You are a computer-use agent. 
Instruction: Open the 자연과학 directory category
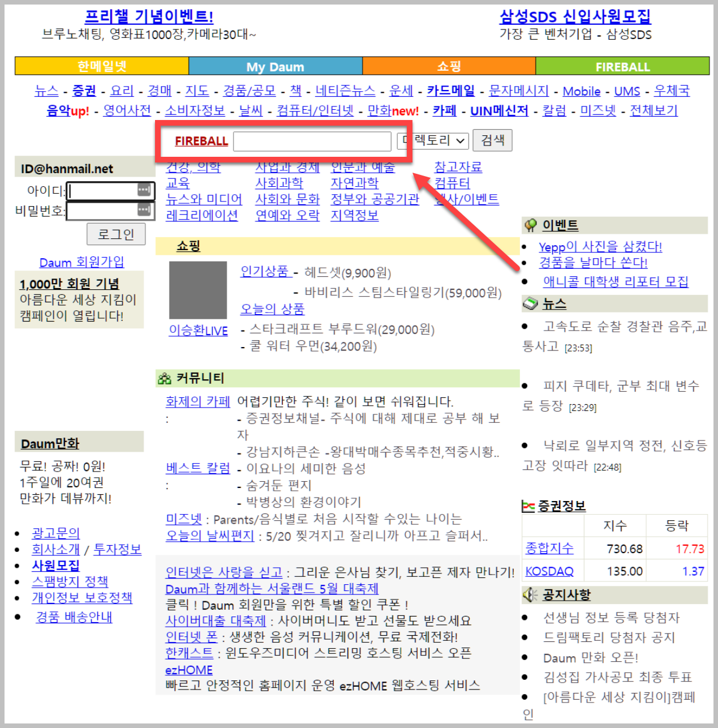[355, 183]
